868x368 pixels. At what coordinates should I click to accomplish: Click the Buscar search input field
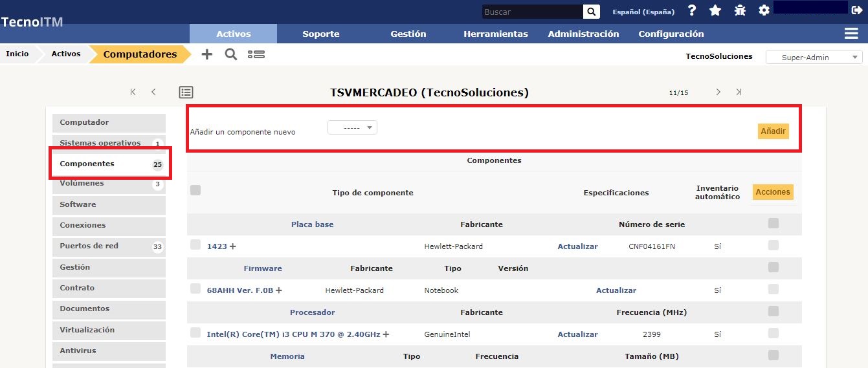(531, 12)
